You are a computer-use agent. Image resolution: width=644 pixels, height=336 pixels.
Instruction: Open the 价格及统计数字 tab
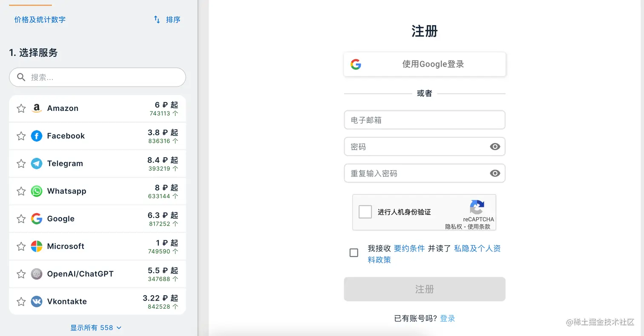coord(40,20)
